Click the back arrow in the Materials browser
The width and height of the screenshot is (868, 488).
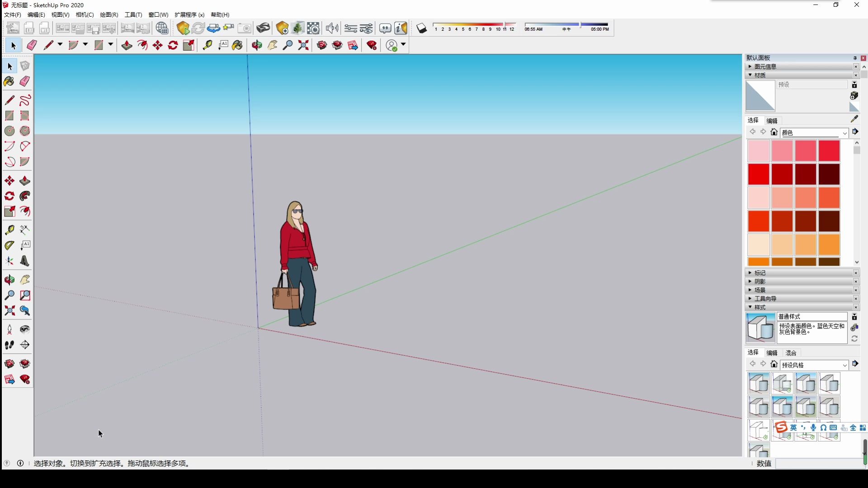[x=753, y=131]
